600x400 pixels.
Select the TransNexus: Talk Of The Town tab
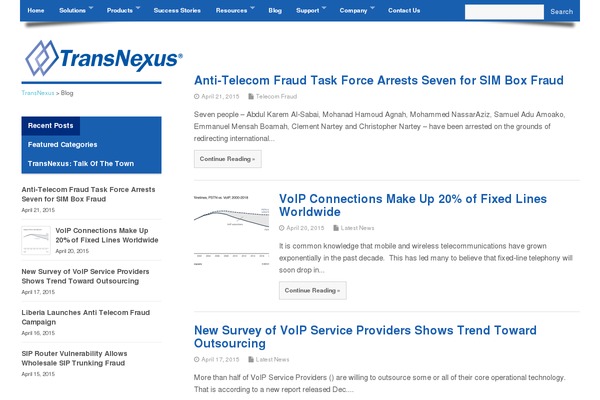81,164
